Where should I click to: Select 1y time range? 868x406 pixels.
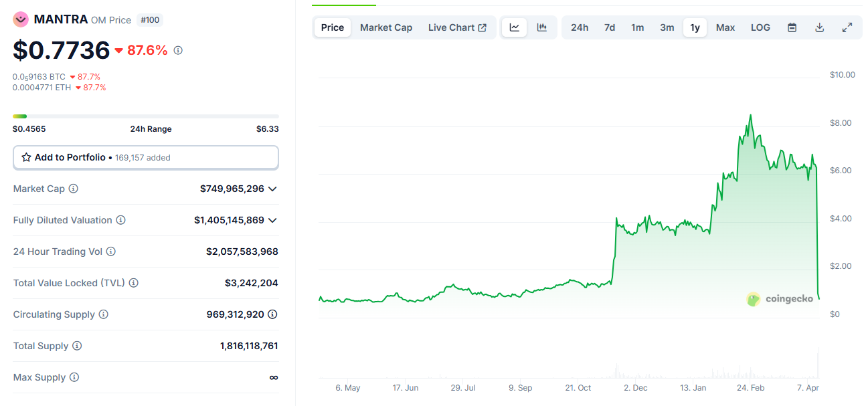tap(695, 27)
